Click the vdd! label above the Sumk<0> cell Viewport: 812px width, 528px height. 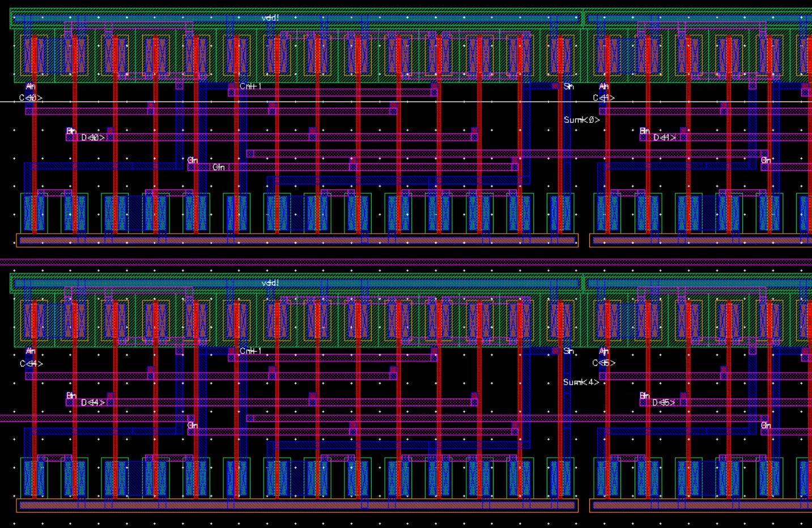[270, 18]
